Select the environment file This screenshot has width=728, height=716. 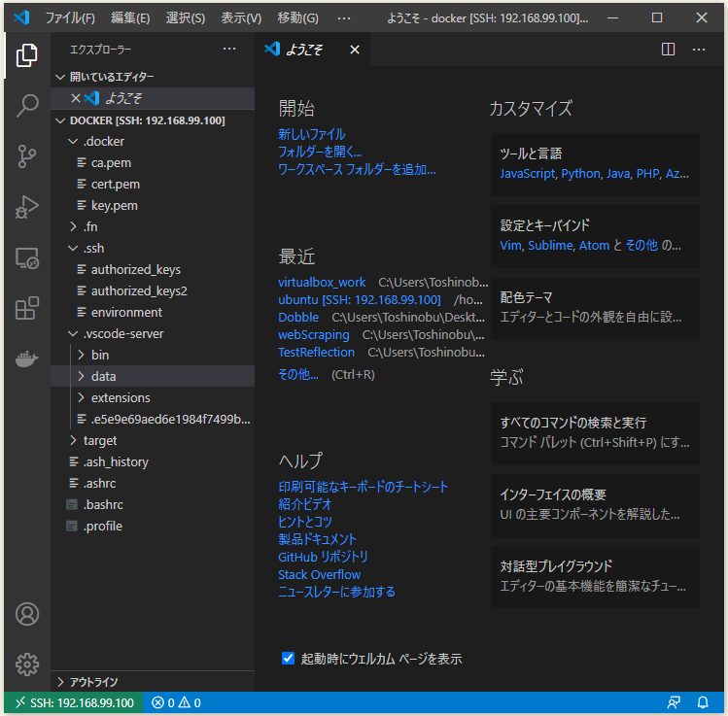[153, 312]
